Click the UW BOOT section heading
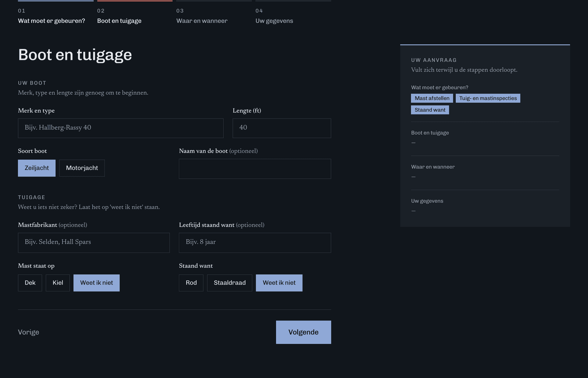588x378 pixels. coord(32,83)
